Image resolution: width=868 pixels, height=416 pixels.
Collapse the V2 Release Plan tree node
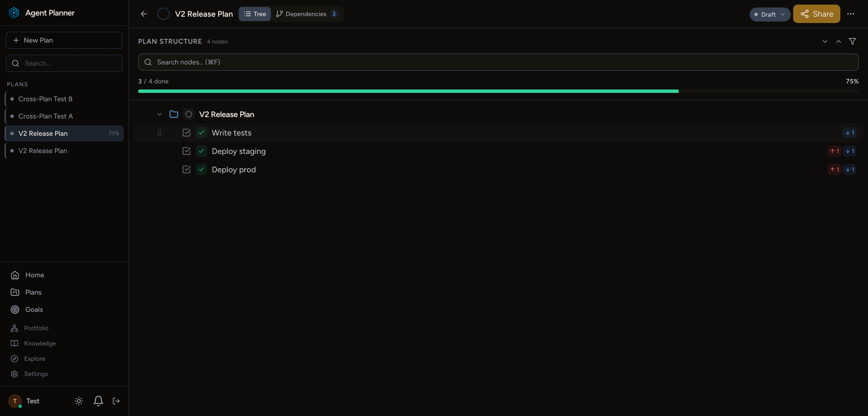[x=159, y=114]
